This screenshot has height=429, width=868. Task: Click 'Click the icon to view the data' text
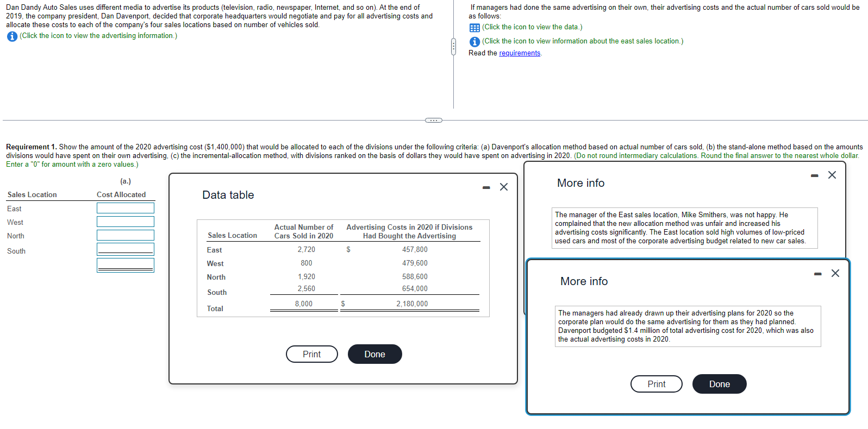tap(532, 27)
